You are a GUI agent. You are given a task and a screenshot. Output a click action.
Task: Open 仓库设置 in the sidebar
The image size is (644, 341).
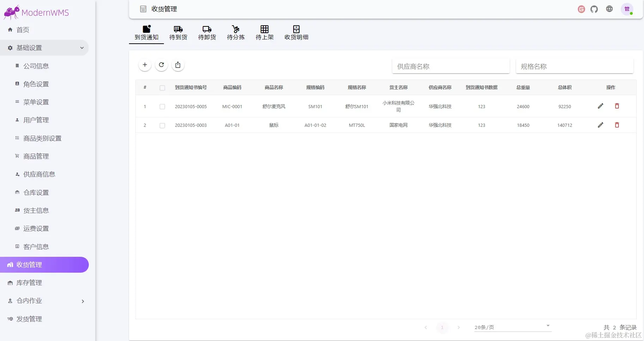(x=36, y=192)
